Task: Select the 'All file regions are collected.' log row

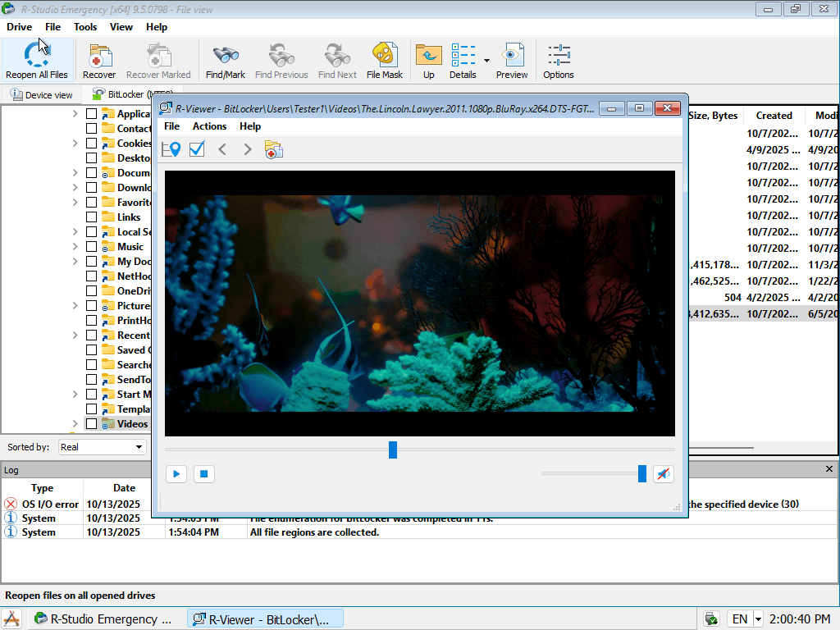Action: 418,532
